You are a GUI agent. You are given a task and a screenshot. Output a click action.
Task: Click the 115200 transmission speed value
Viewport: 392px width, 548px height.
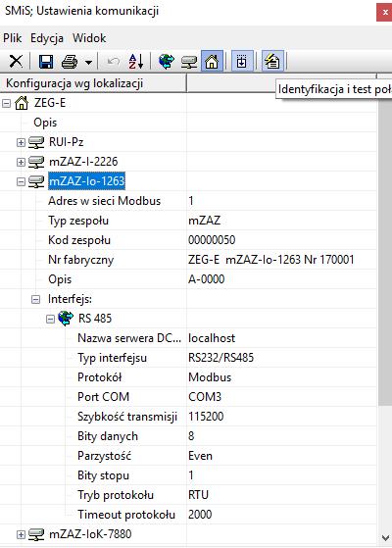[x=206, y=417]
